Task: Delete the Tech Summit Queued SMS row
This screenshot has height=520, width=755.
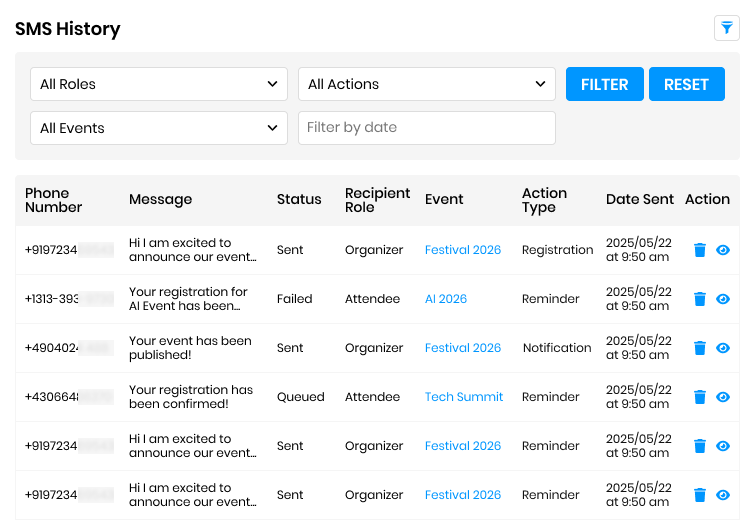Action: [x=700, y=397]
